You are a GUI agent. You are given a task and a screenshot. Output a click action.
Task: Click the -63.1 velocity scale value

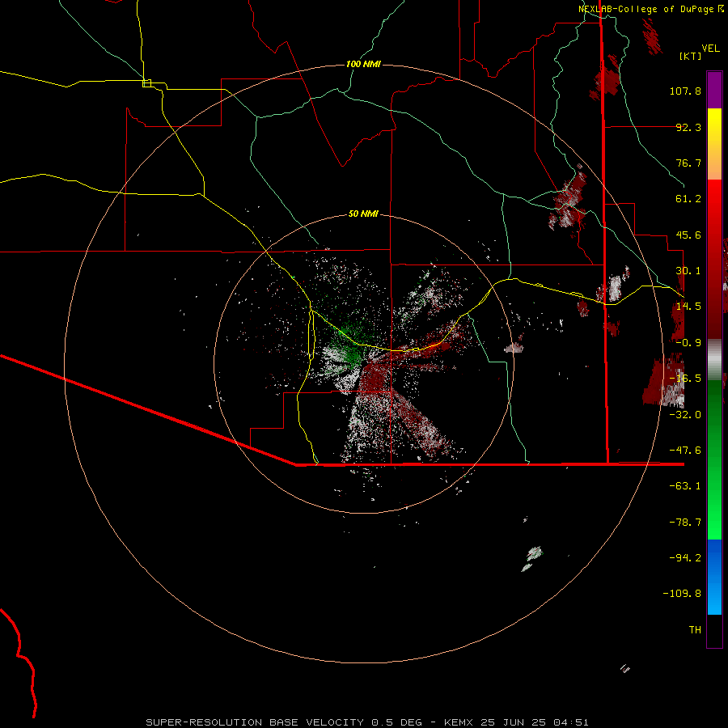[x=685, y=486]
